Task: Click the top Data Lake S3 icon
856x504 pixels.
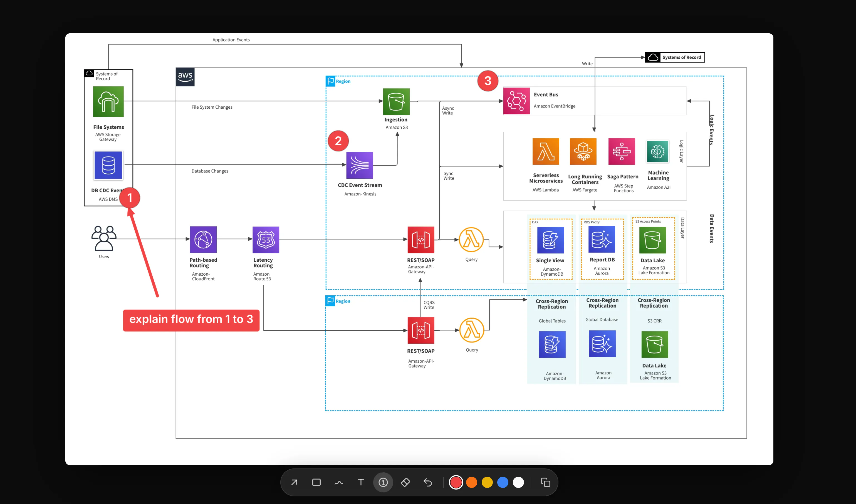Action: point(653,240)
